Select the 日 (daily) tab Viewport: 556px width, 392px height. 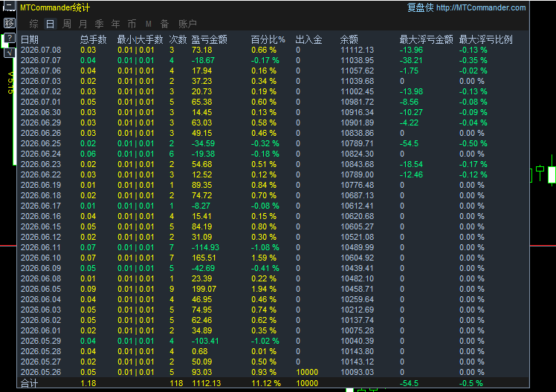click(x=50, y=24)
